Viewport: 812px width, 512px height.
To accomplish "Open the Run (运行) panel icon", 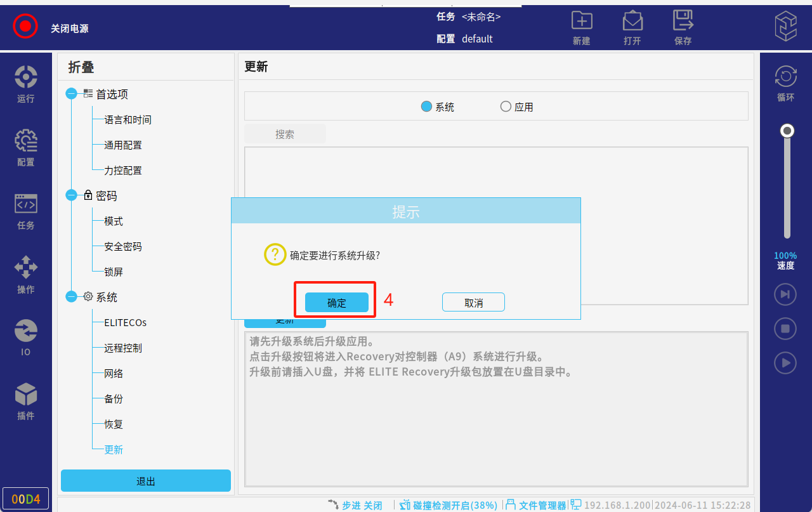I will click(x=26, y=77).
